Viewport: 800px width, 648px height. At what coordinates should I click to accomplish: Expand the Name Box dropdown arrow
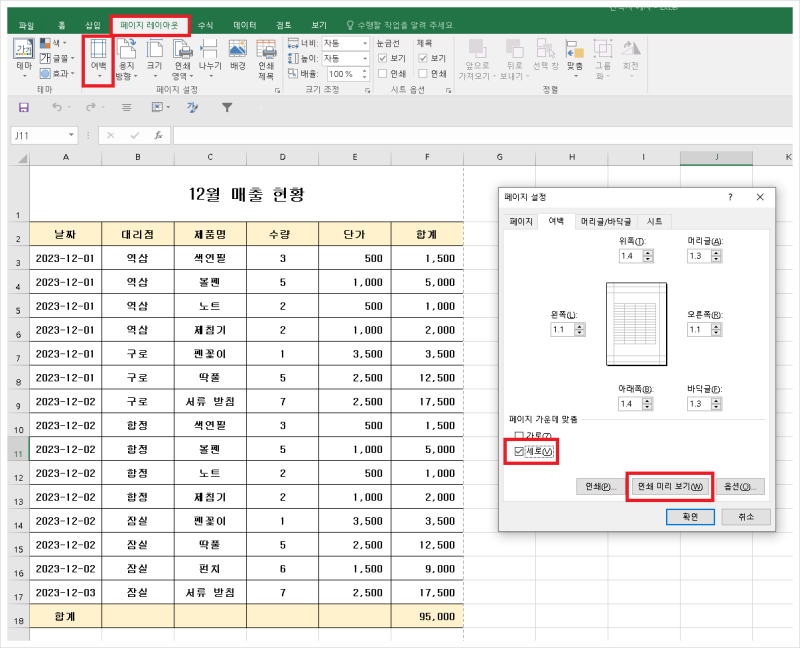pyautogui.click(x=71, y=135)
